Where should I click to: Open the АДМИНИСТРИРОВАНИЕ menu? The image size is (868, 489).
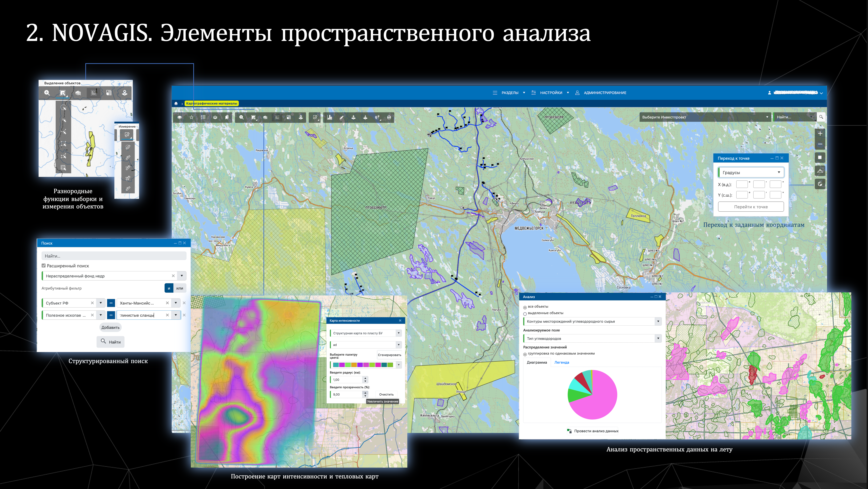pyautogui.click(x=601, y=93)
